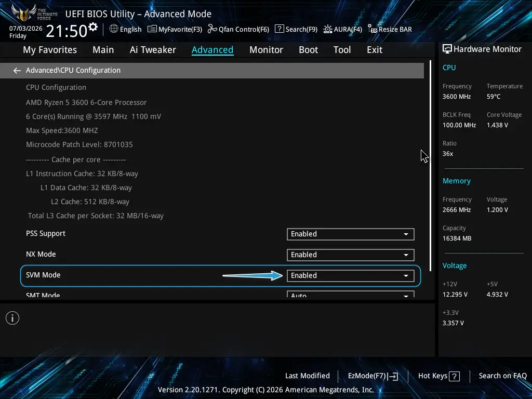Click the AMD Ryzen 5 3600 processor text
532x399 pixels.
(86, 102)
